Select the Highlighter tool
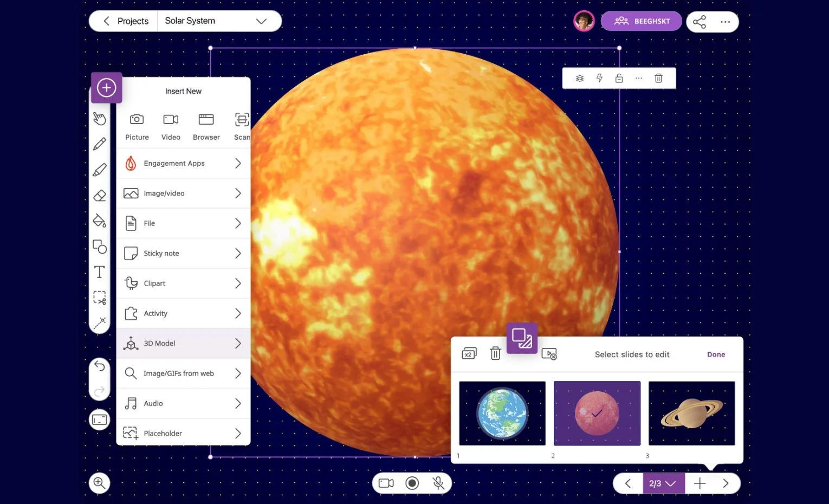This screenshot has width=829, height=504. (x=99, y=170)
